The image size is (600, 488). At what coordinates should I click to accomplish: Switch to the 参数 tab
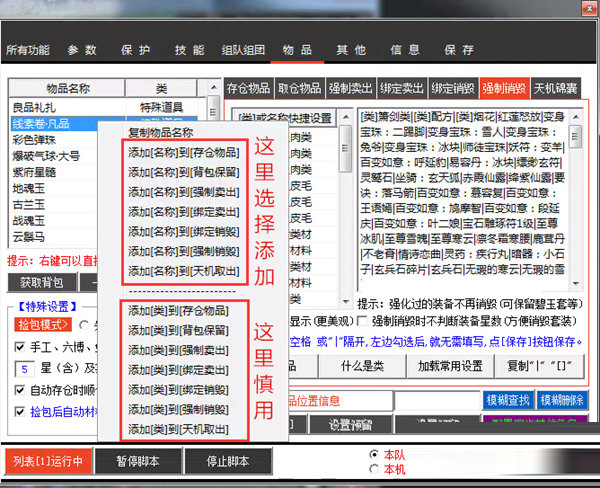coord(82,50)
